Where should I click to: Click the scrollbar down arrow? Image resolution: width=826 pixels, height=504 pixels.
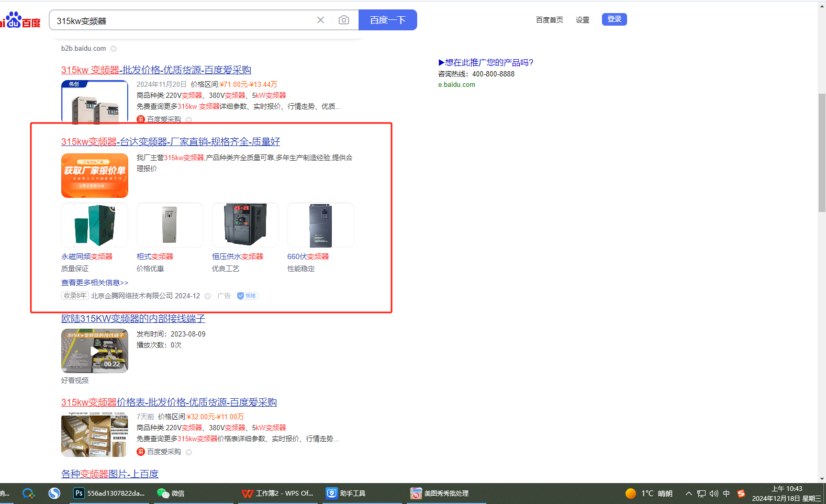[822, 479]
